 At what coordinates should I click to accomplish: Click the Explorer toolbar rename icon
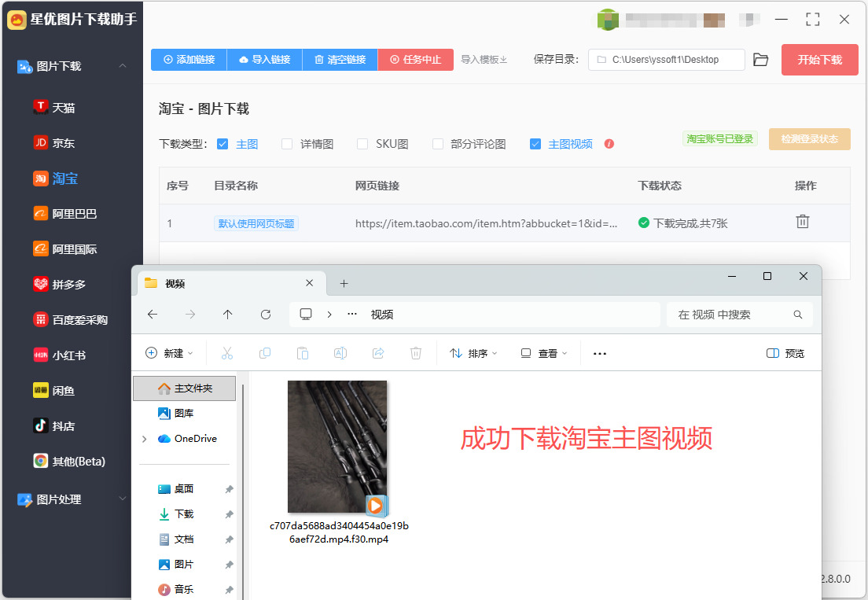340,353
